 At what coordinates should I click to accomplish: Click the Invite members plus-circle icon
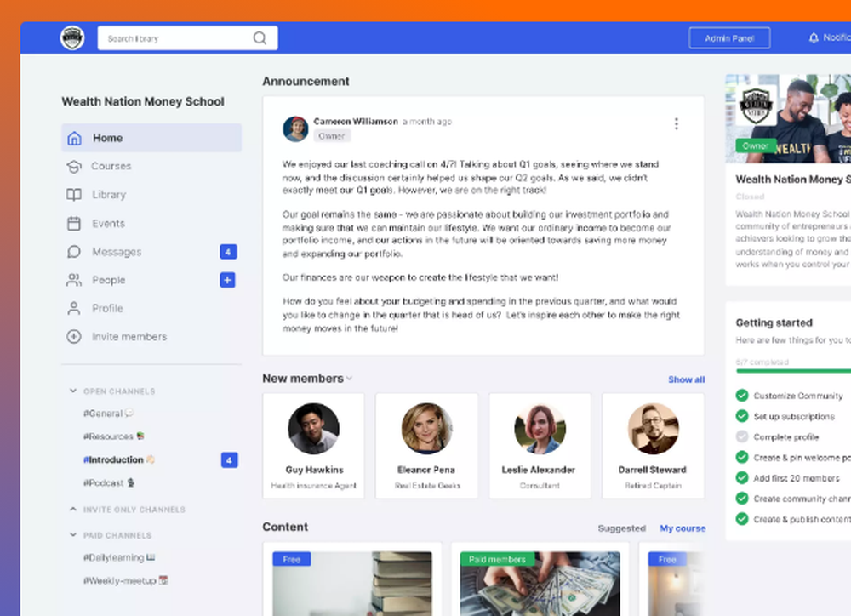[74, 336]
